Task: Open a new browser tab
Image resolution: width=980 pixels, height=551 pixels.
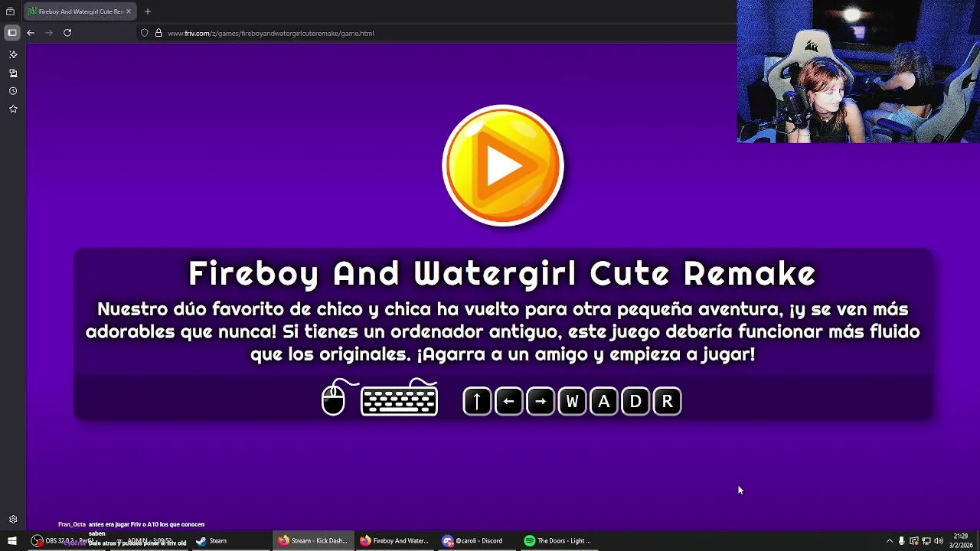Action: [148, 11]
